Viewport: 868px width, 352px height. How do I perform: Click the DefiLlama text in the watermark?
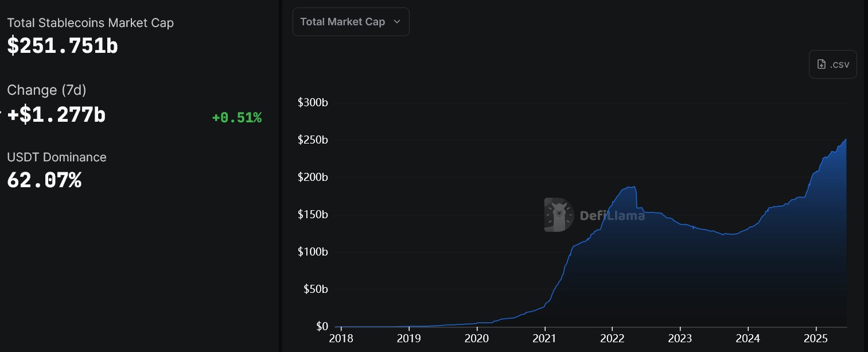coord(612,216)
